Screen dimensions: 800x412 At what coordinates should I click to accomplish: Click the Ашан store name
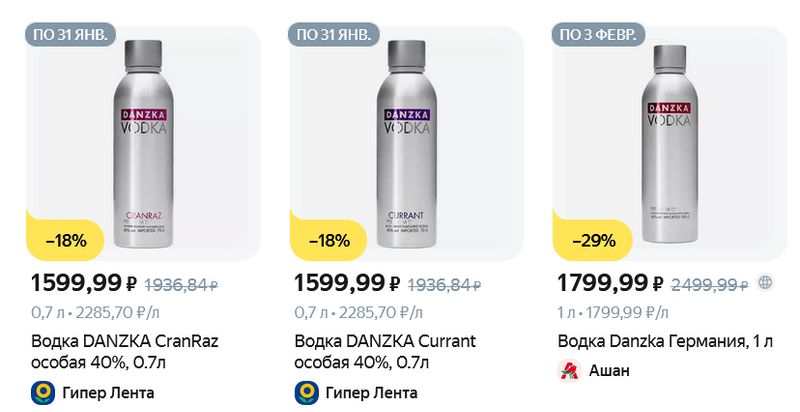(609, 371)
